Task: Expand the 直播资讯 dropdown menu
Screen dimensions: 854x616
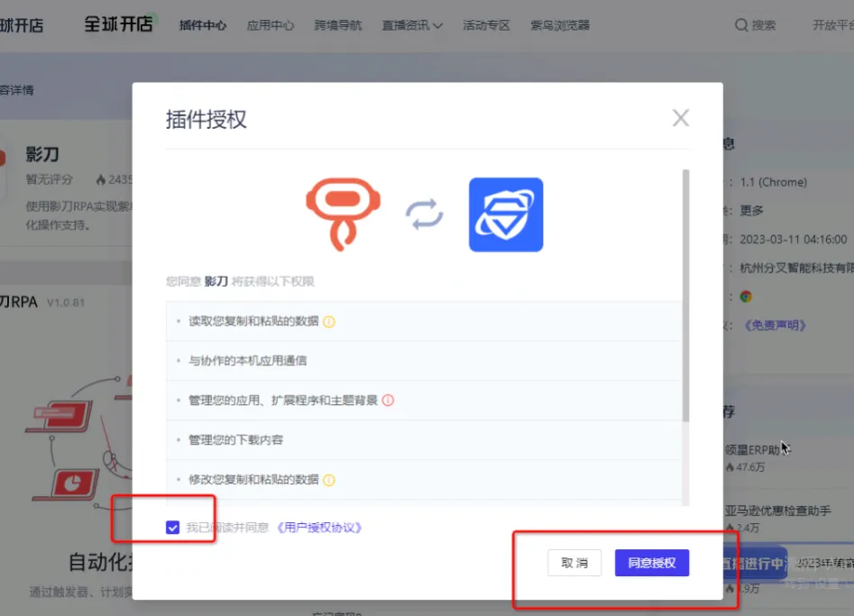Action: (412, 25)
